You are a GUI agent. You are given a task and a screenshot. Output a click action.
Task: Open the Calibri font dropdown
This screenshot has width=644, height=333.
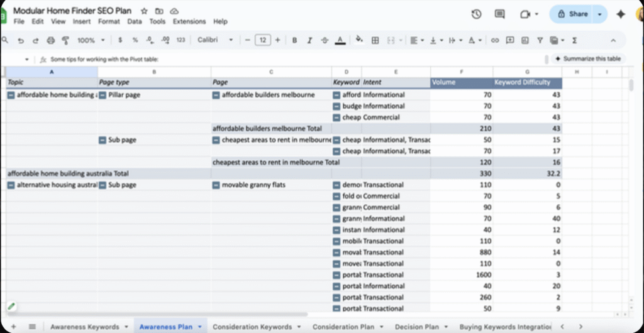point(215,40)
